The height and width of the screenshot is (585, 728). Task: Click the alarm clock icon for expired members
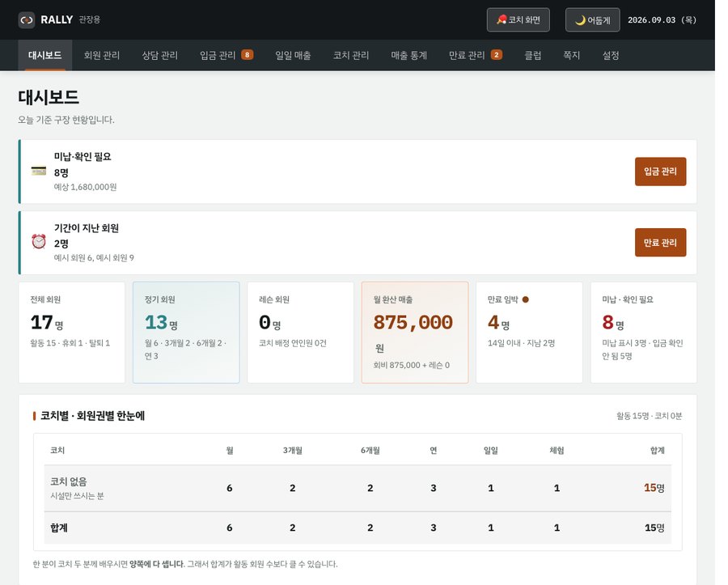point(39,242)
